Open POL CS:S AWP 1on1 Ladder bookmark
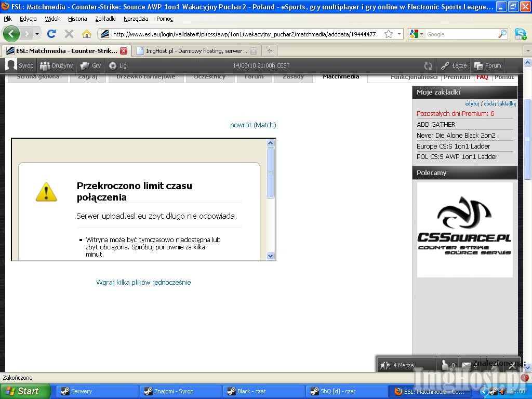The height and width of the screenshot is (399, 532). pos(457,157)
